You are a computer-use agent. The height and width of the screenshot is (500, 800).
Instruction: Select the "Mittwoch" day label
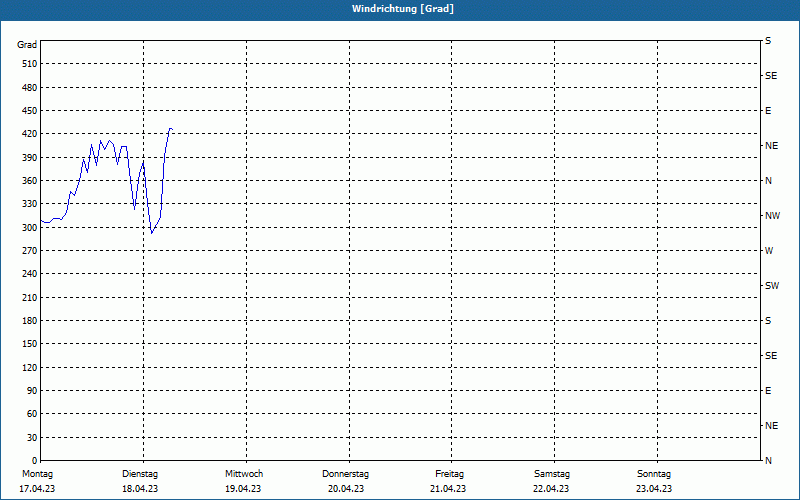pos(244,474)
